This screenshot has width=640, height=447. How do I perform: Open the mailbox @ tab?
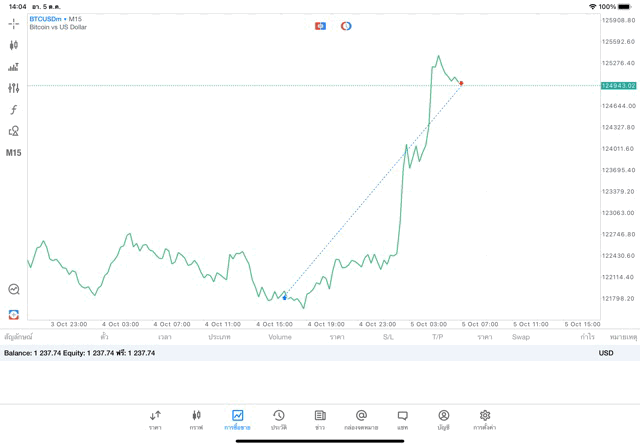pyautogui.click(x=361, y=420)
